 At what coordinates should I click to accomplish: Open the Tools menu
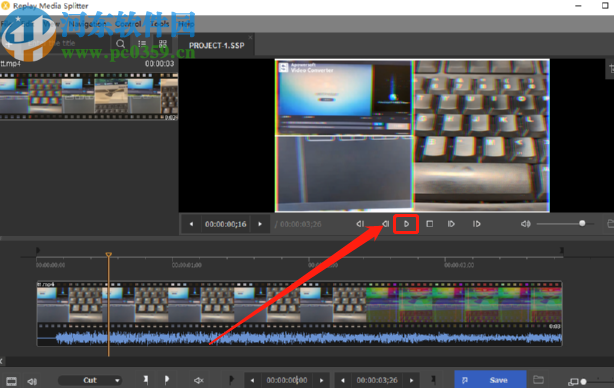160,24
